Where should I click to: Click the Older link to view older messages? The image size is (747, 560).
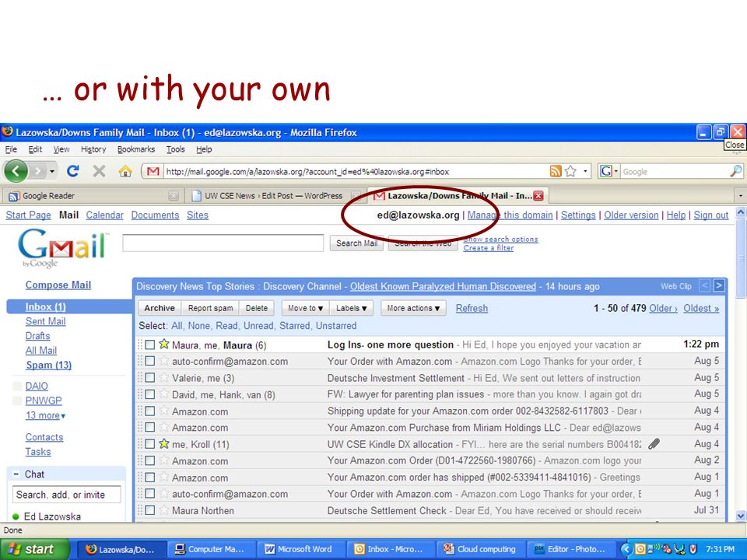pos(663,308)
